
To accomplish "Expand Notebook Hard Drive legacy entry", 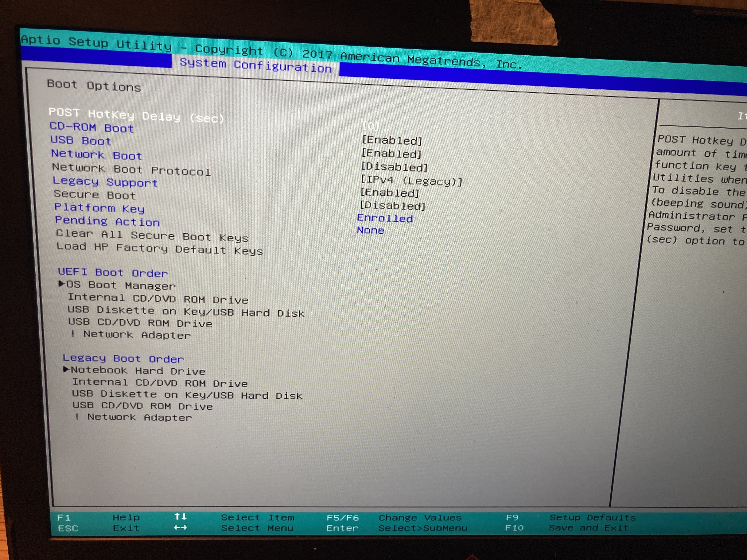I will pyautogui.click(x=134, y=371).
